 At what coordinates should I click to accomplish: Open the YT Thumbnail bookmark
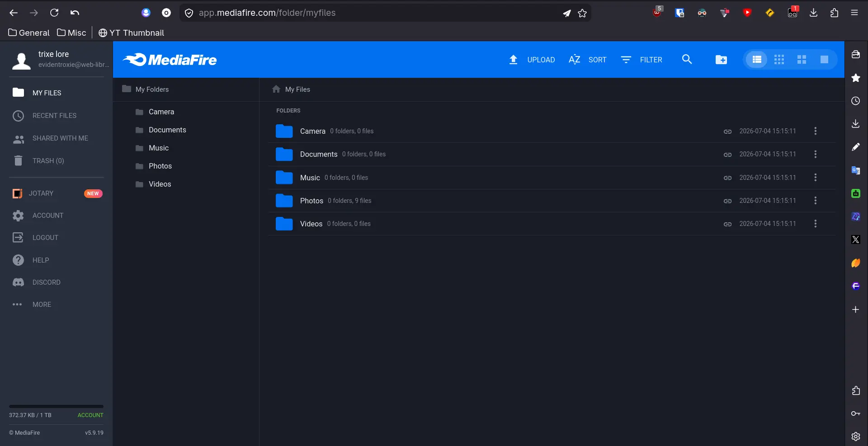coord(131,33)
